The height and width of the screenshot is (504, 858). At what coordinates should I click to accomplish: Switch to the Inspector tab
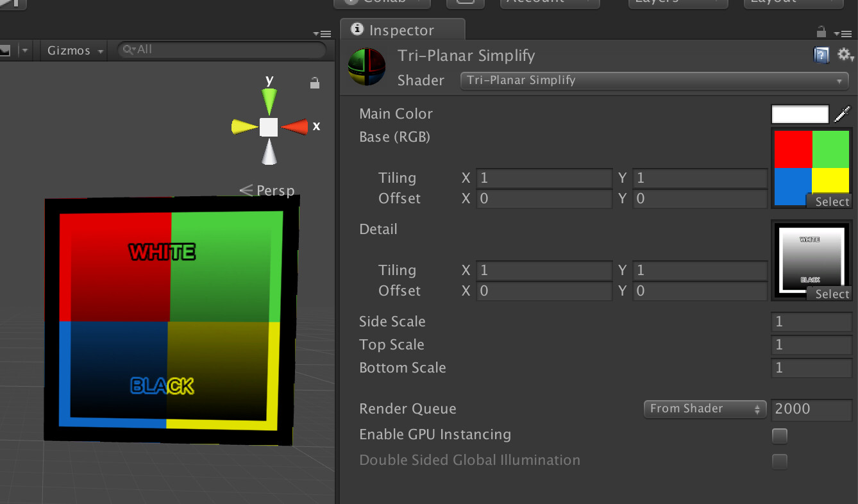click(x=402, y=29)
